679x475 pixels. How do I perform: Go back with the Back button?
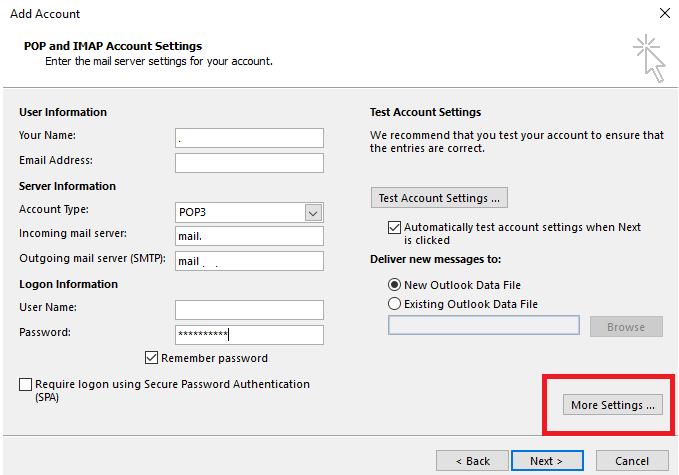coord(470,461)
